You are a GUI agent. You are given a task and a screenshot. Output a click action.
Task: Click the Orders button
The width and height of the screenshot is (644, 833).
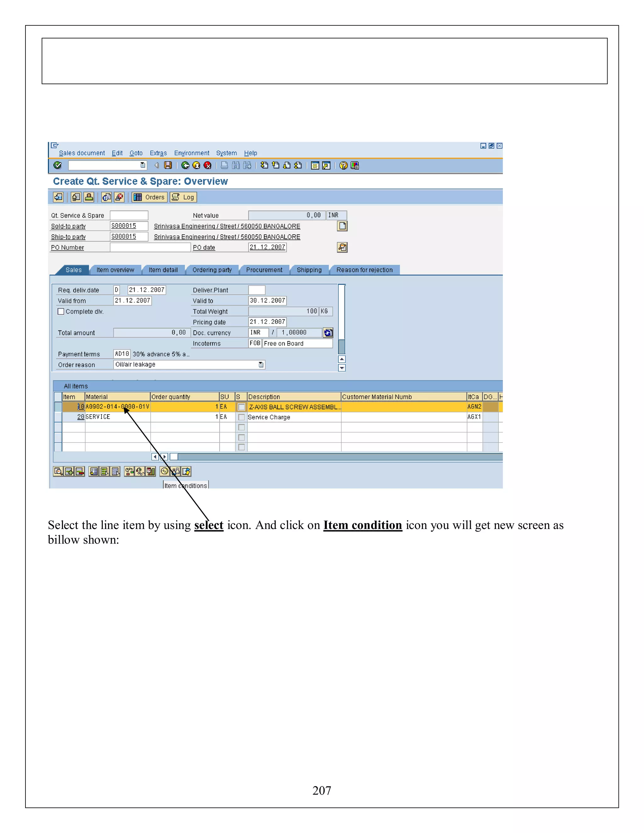coord(150,197)
